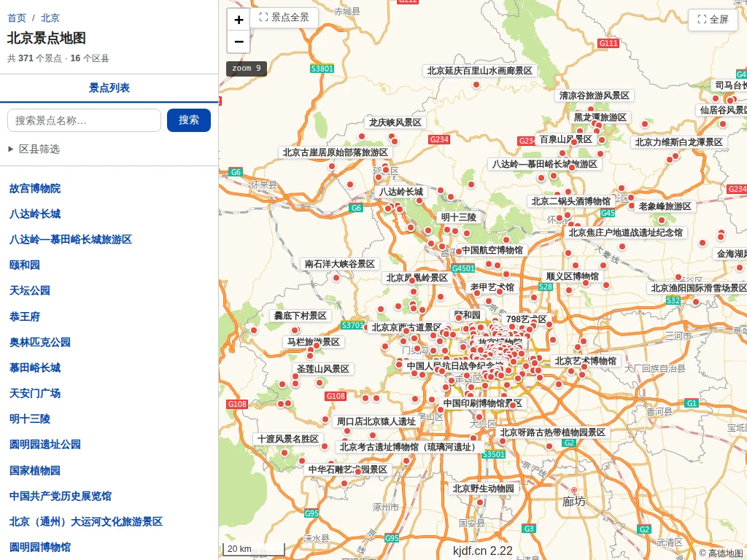Click the 798艺术区 map label
747x560 pixels.
tap(526, 319)
